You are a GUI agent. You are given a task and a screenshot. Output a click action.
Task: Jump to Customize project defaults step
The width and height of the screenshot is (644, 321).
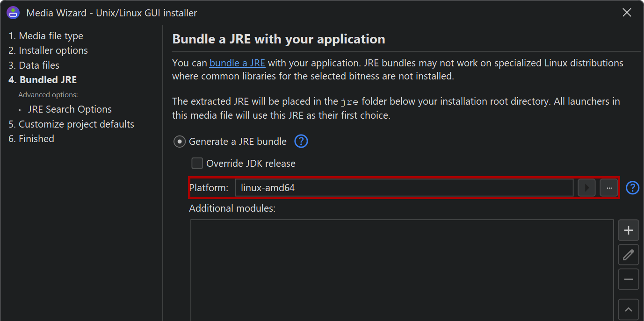(71, 124)
